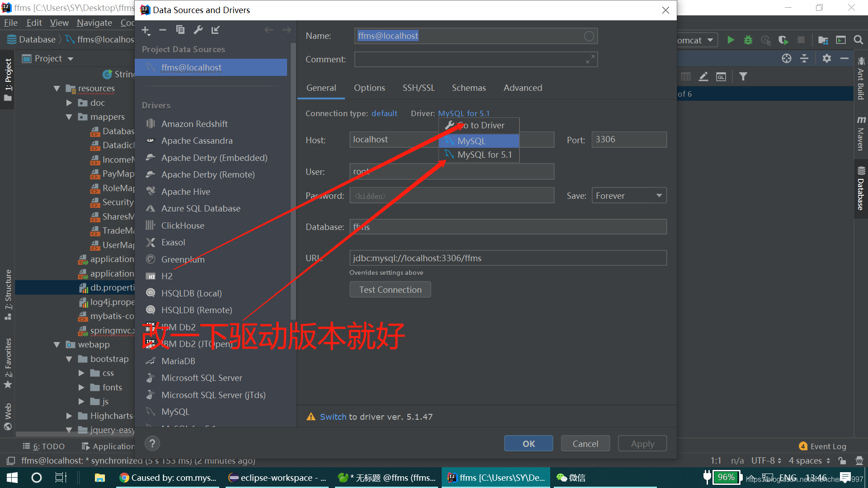Click the Switch driver version link

point(333,417)
